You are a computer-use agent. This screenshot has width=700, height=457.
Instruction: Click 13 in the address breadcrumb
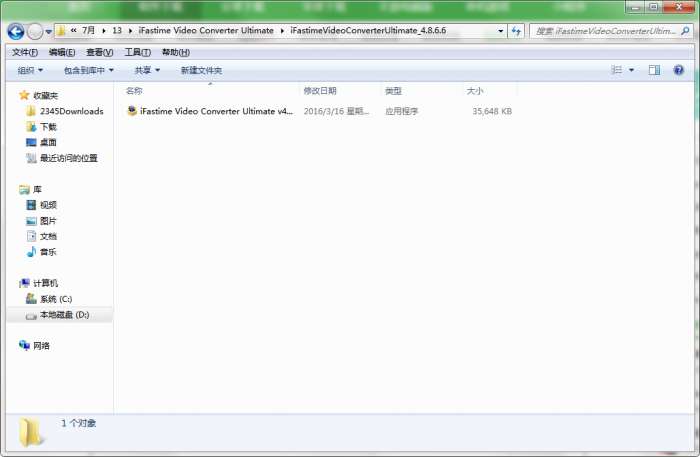(117, 30)
